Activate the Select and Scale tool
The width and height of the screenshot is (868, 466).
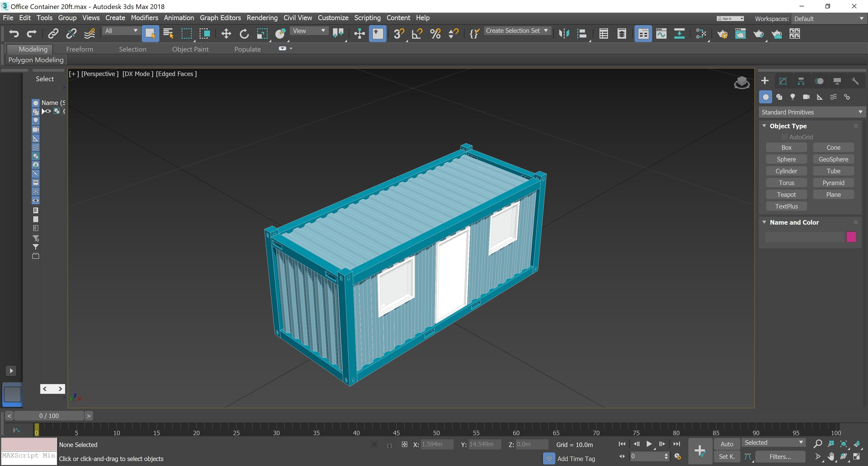[262, 34]
